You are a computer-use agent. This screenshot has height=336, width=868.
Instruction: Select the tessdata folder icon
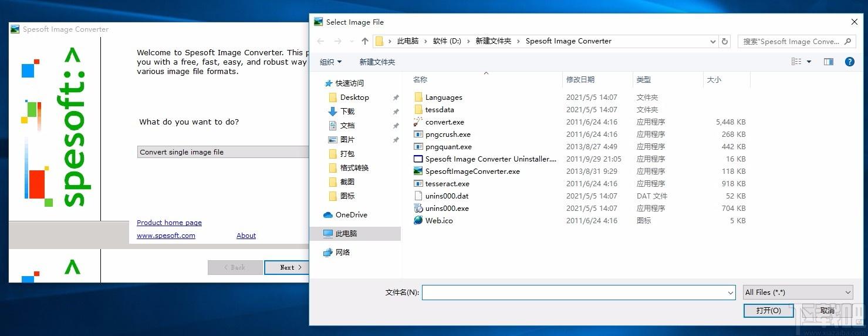click(418, 110)
